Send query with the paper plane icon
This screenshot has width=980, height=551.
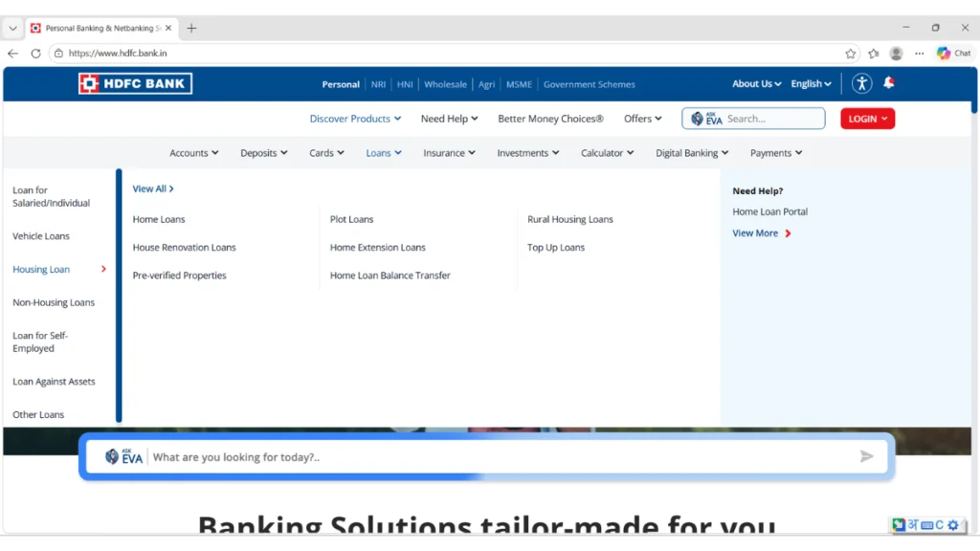pos(866,456)
